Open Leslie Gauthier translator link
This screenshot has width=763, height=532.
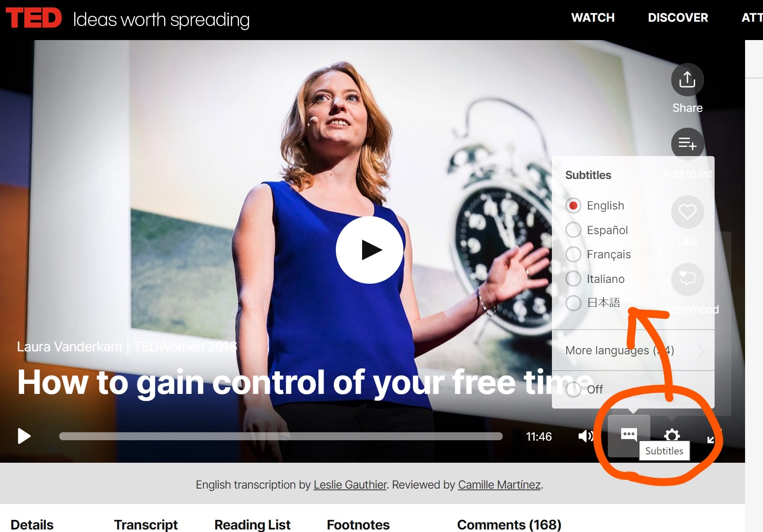(350, 485)
